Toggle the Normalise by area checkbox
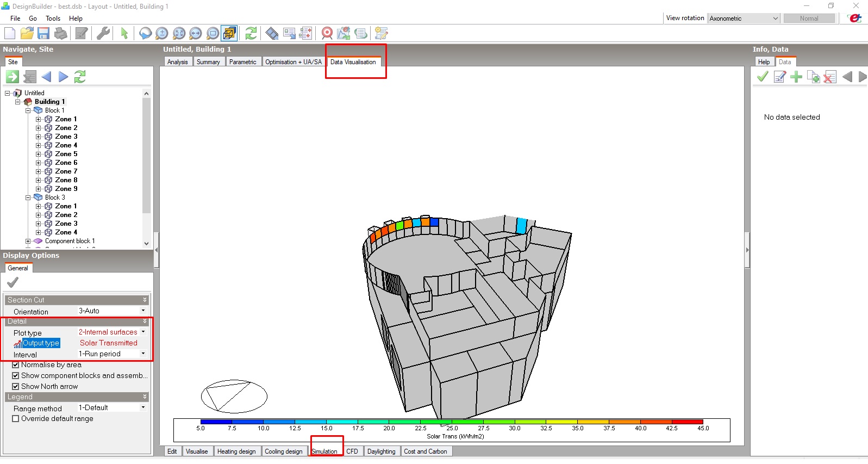The height and width of the screenshot is (464, 868). point(16,364)
